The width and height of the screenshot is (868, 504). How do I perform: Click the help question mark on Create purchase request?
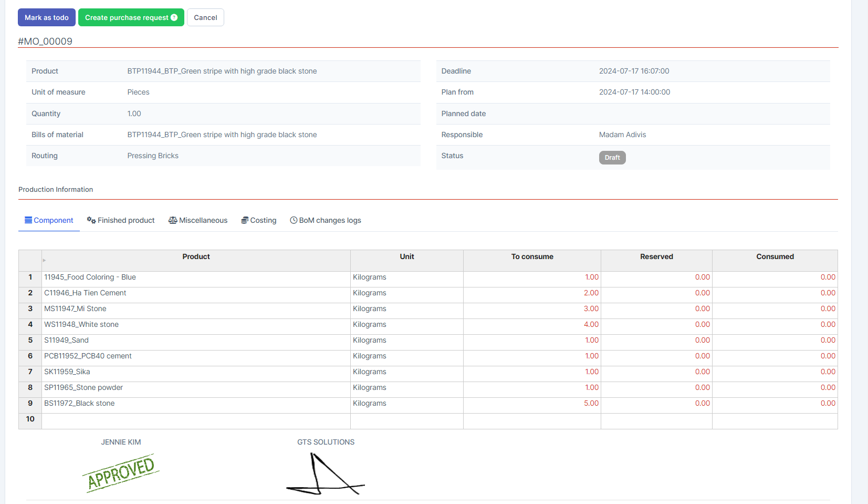tap(174, 17)
